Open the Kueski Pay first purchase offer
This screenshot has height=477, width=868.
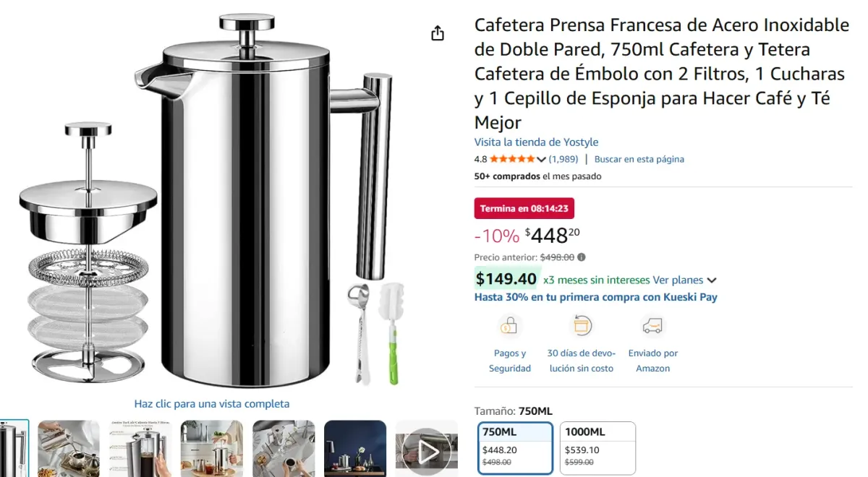click(595, 297)
